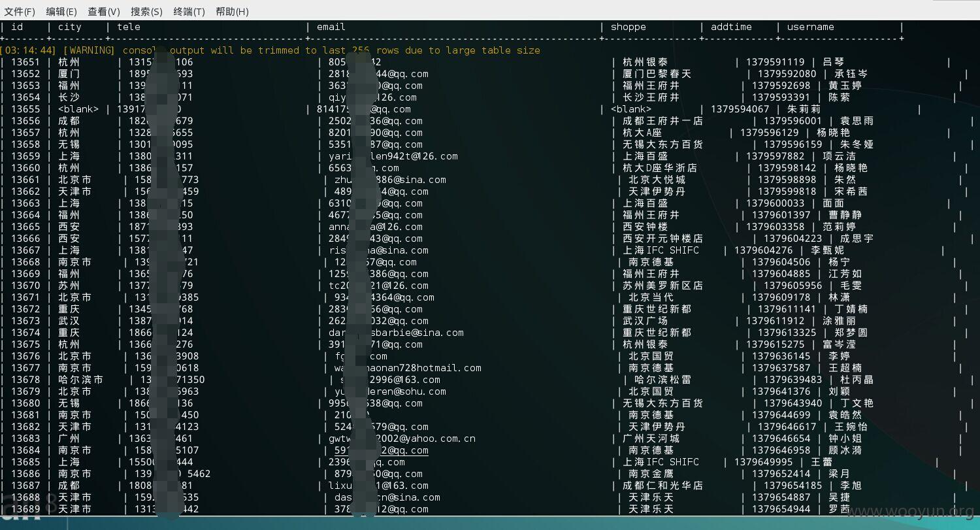
Task: Click the 'shoppe' column header
Action: coord(629,27)
